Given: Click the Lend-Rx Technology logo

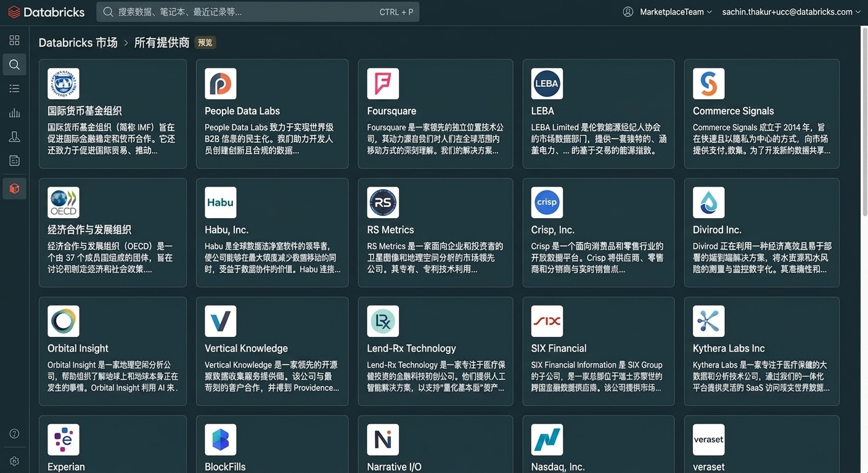Looking at the screenshot, I should coord(383,321).
